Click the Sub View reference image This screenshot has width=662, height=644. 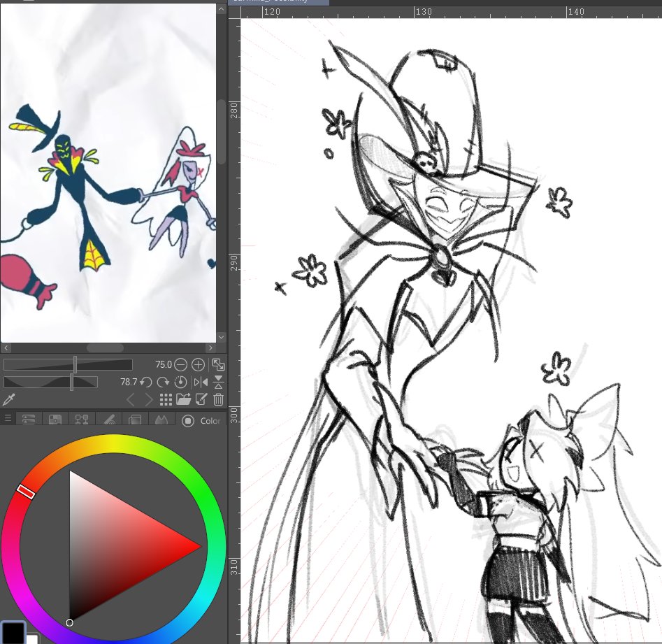point(108,173)
